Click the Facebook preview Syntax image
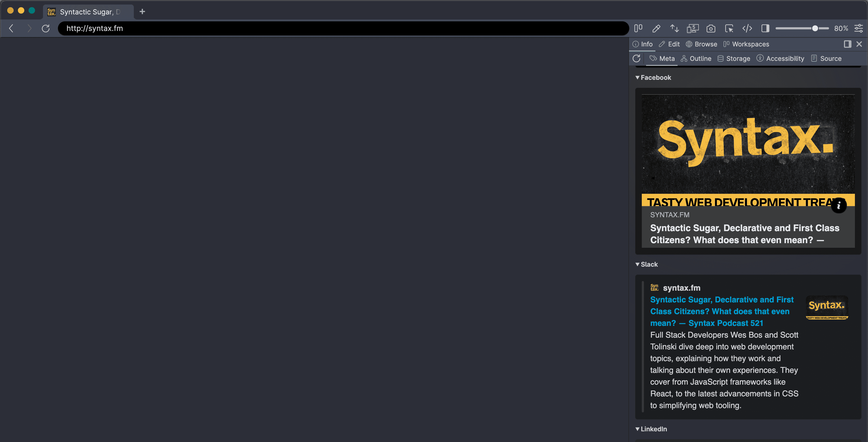Screen dimensions: 868x442 pyautogui.click(x=748, y=150)
